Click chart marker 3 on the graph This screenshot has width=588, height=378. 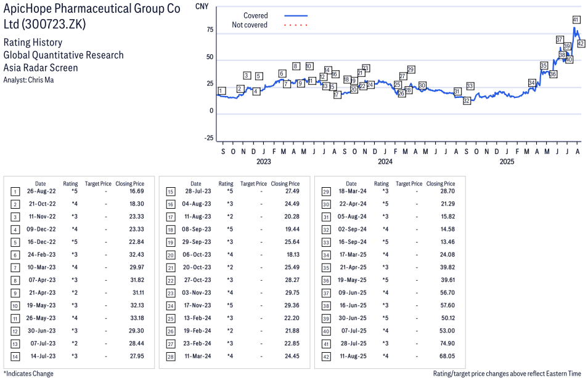pos(247,76)
